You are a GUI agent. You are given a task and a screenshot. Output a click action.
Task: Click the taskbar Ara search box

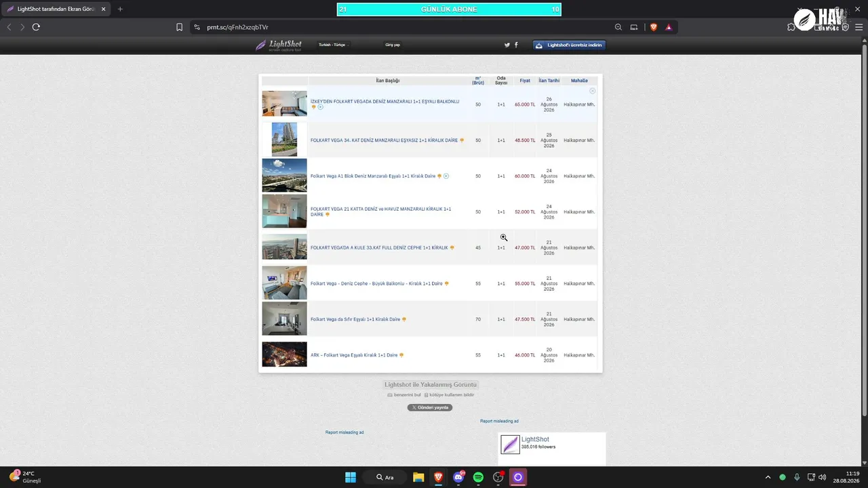(x=384, y=477)
